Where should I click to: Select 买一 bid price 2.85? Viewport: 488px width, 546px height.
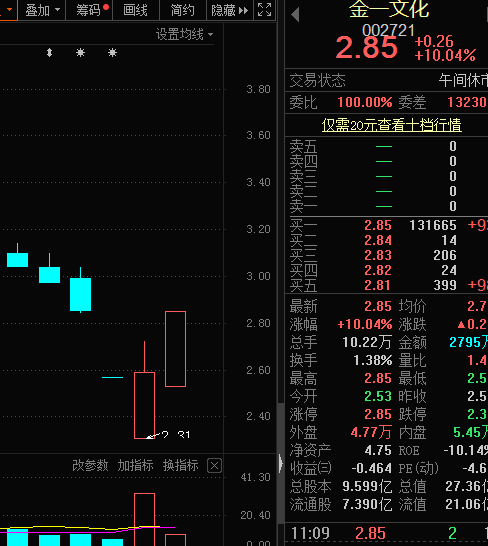pyautogui.click(x=378, y=225)
